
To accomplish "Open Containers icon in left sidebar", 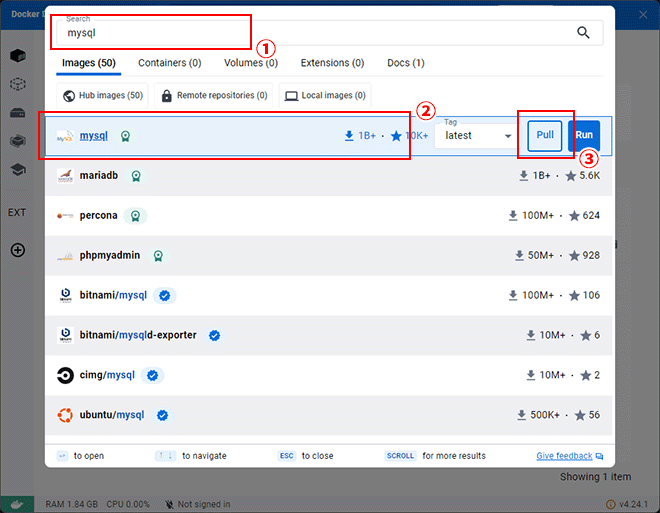I will point(18,56).
